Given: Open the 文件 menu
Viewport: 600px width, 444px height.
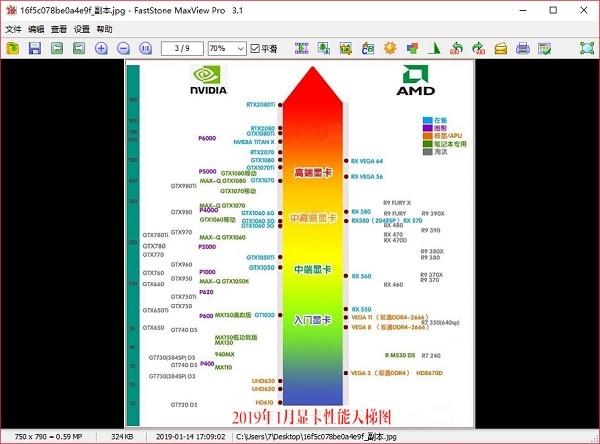Looking at the screenshot, I should click(13, 29).
